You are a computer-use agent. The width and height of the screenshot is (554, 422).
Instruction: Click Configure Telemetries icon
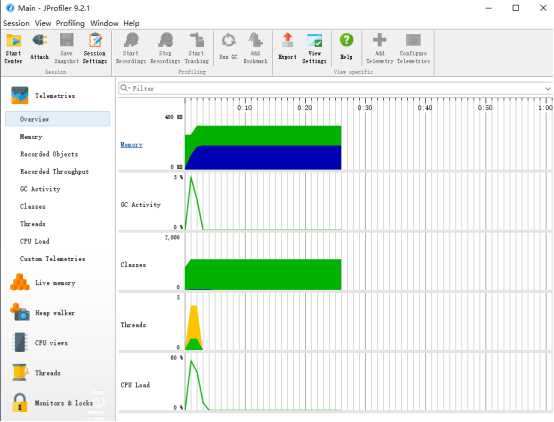click(413, 40)
